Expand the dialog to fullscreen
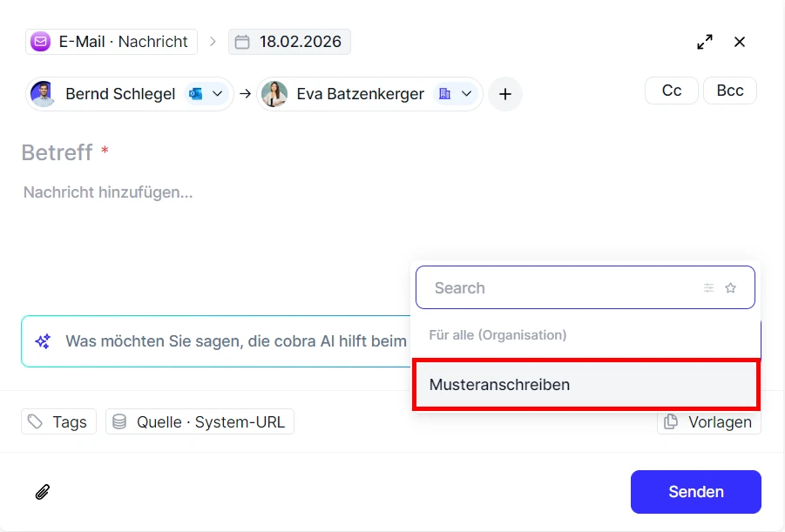 705,41
